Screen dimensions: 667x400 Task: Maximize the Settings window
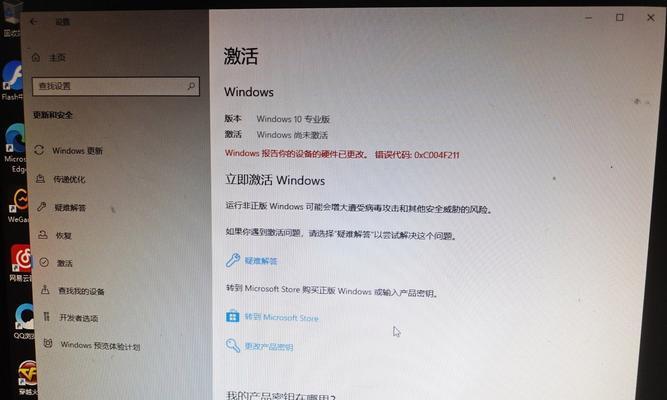[x=620, y=17]
